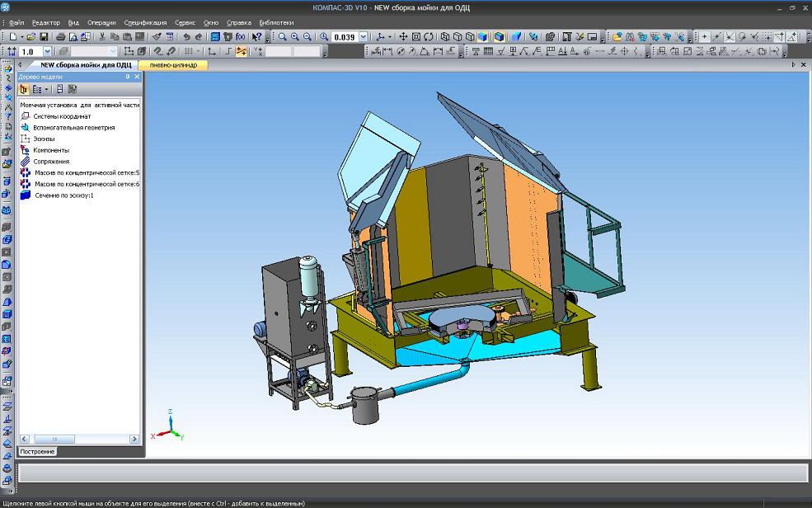Click the Undo arrow icon

186,37
